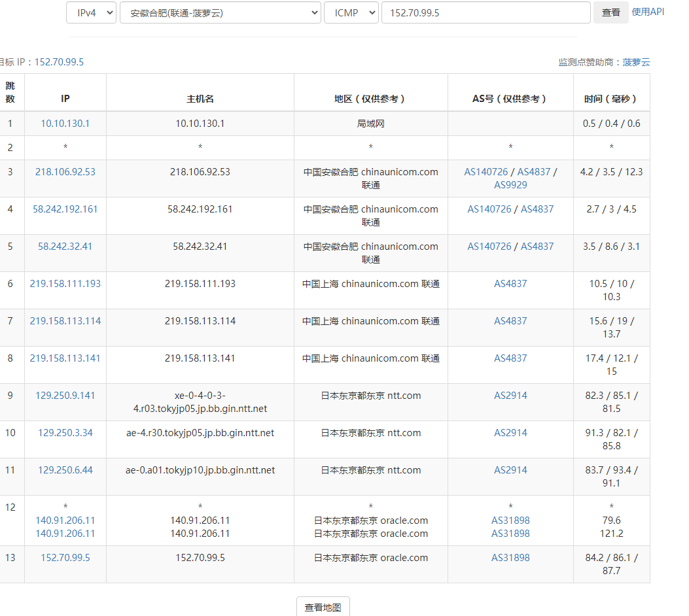
Task: Select timing 3.5 / 8.6 / 3.1
Action: coord(611,247)
